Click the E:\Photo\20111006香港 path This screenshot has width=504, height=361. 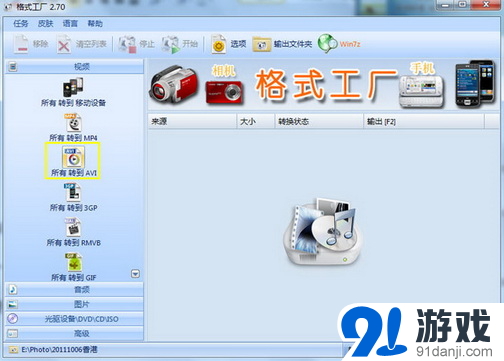[59, 349]
